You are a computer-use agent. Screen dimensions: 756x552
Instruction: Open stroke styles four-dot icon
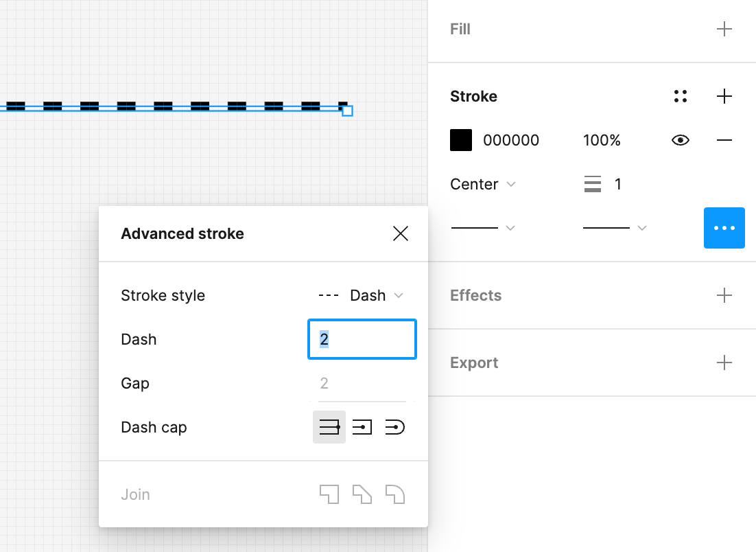[681, 96]
